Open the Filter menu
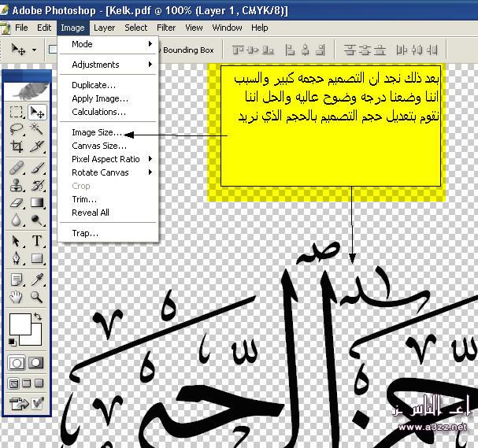This screenshot has width=478, height=448. [x=166, y=28]
